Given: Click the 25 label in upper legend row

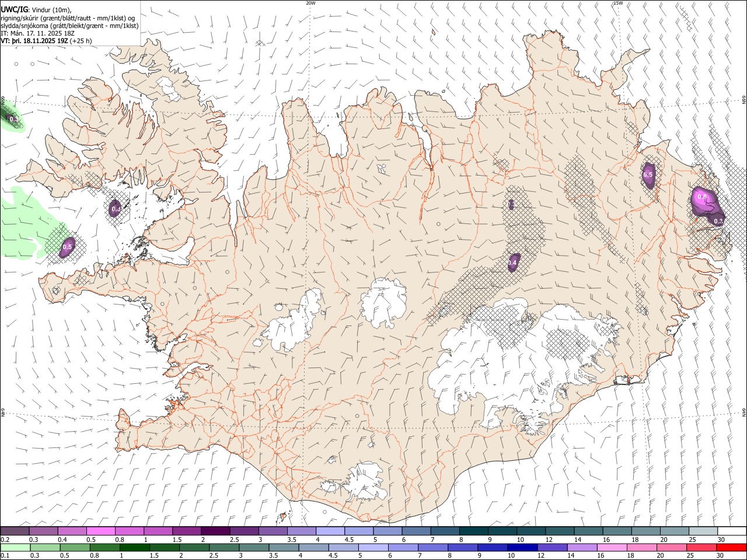Looking at the screenshot, I should point(692,540).
